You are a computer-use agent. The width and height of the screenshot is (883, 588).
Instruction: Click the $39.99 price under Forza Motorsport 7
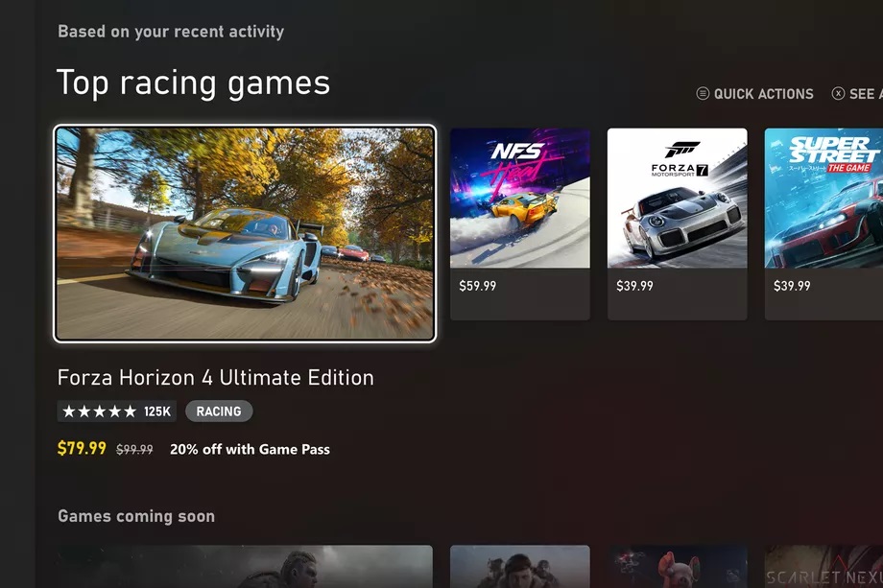click(x=634, y=286)
